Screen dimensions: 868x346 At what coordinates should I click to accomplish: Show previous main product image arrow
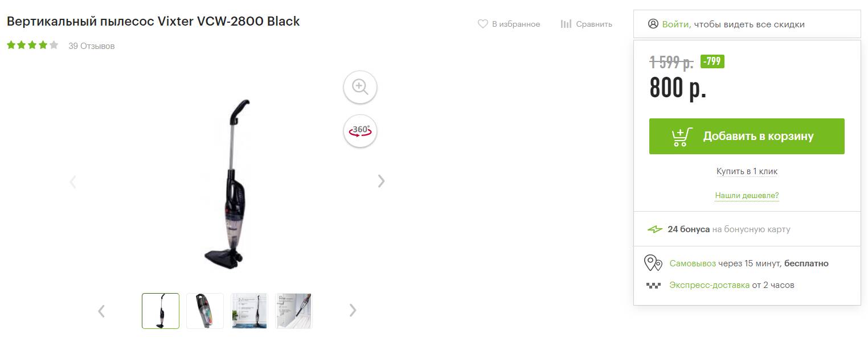point(73,182)
